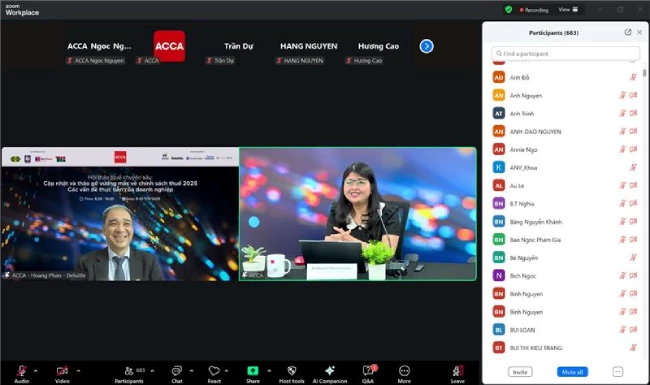Open the Q&A icon
Image resolution: width=650 pixels, height=385 pixels.
[368, 370]
